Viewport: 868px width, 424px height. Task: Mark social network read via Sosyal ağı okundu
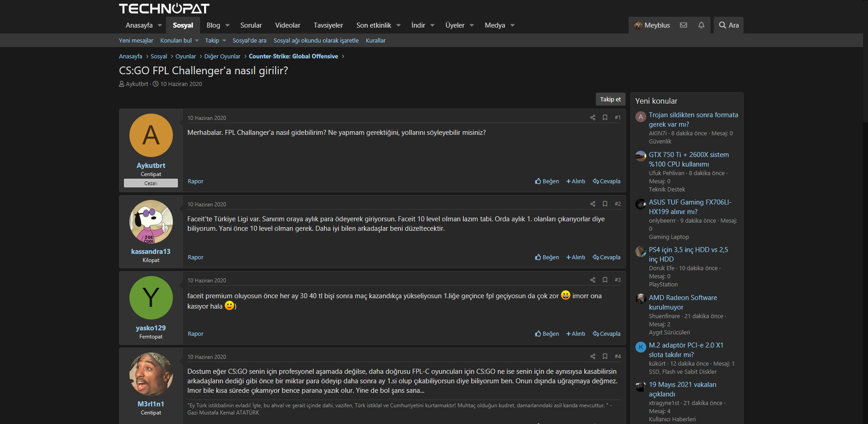click(316, 41)
